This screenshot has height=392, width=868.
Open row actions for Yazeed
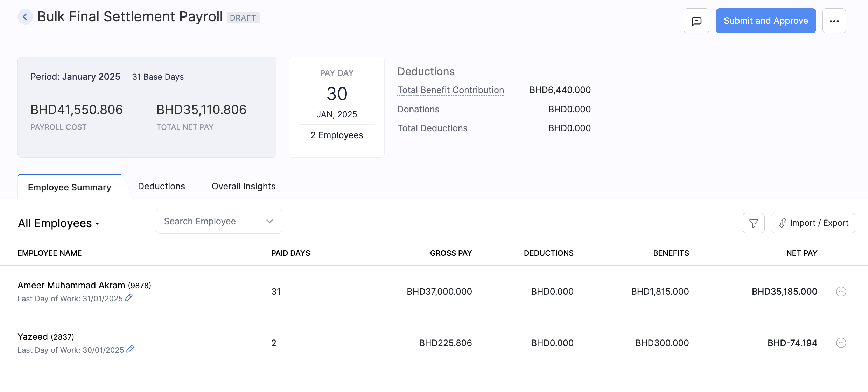pyautogui.click(x=841, y=343)
